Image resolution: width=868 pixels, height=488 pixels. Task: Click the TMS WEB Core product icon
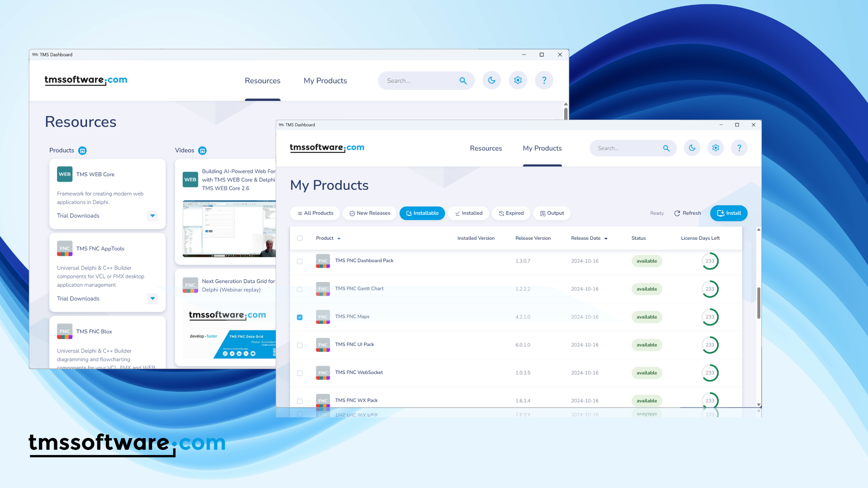pos(65,174)
